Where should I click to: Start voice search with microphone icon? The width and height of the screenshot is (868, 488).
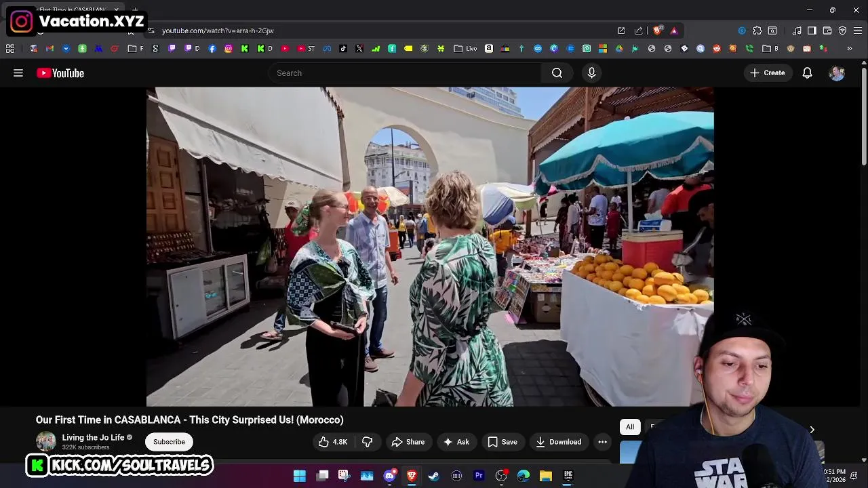click(592, 73)
